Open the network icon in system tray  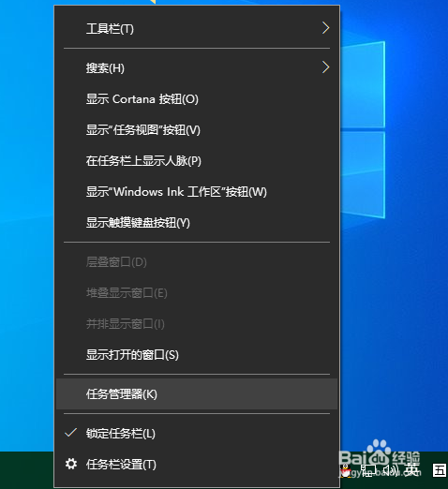tap(368, 470)
